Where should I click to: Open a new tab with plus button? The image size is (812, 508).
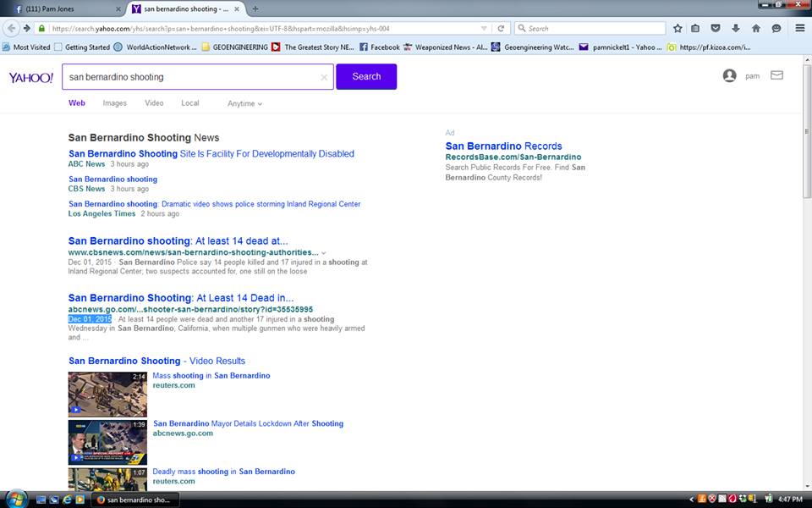[255, 8]
